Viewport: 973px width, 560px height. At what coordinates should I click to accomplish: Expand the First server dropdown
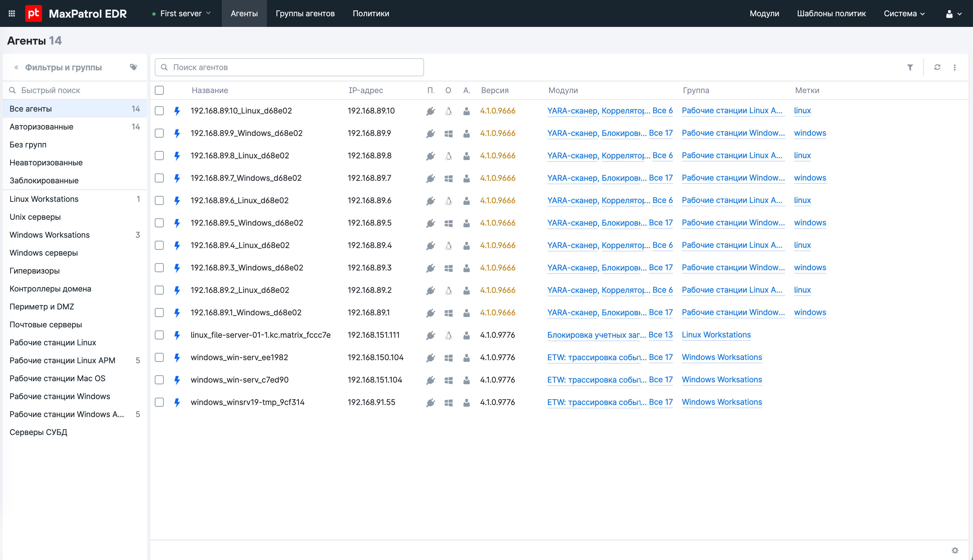[181, 13]
